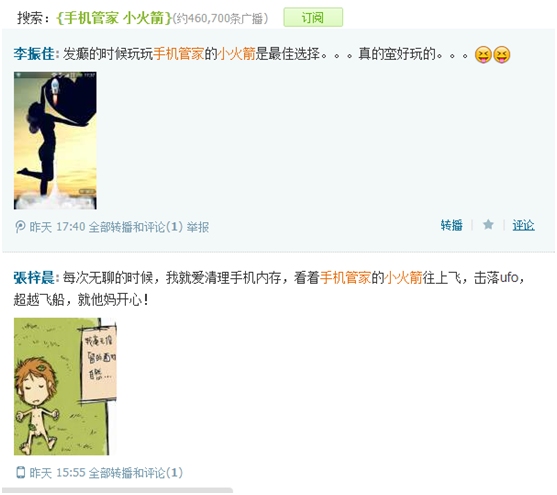The image size is (557, 495).
Task: Click the 昨天 17:40 timestamp
Action: [x=57, y=227]
